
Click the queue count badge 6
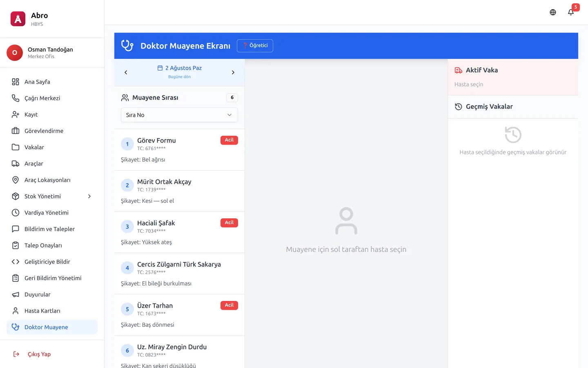232,98
